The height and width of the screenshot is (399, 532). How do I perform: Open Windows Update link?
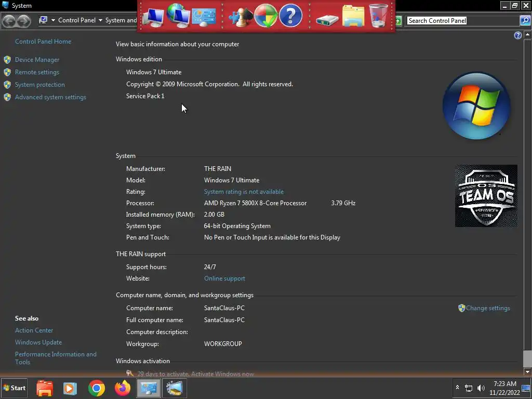point(38,342)
